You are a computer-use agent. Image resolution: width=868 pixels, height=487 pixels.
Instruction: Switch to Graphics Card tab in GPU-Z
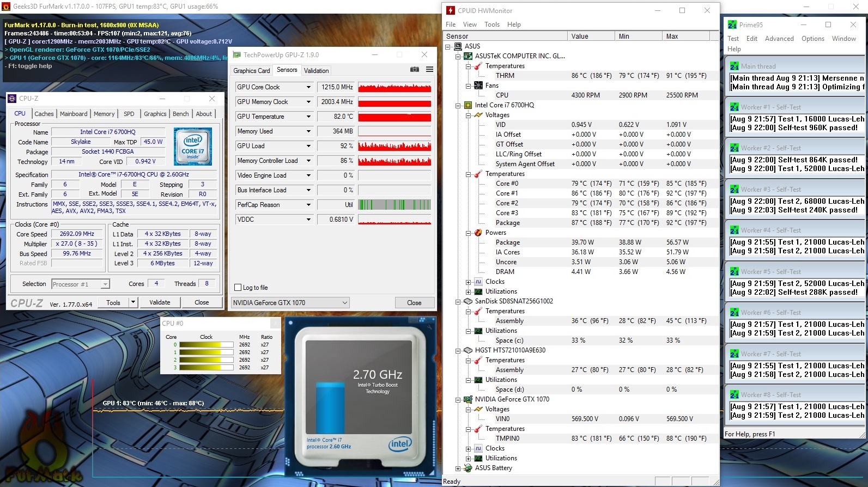tap(252, 71)
